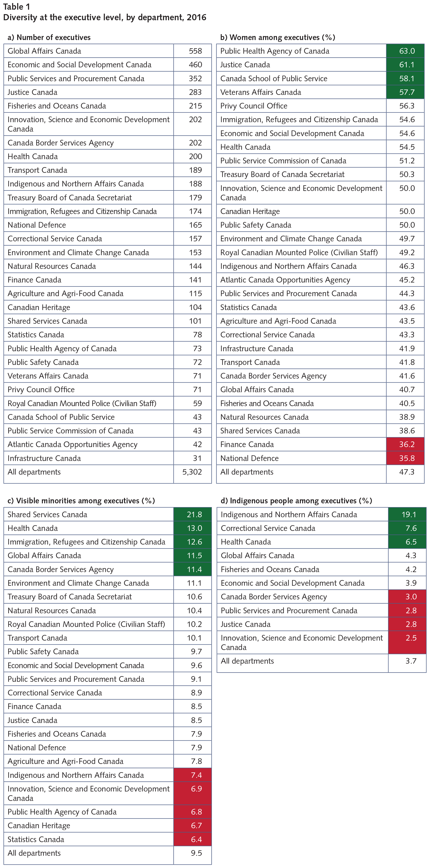Click the red 6.8 Public Health Agency cell
This screenshot has height=868, width=430.
point(193,812)
